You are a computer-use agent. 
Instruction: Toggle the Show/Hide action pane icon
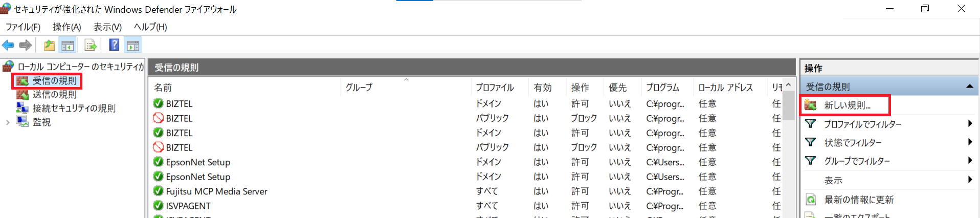click(133, 46)
